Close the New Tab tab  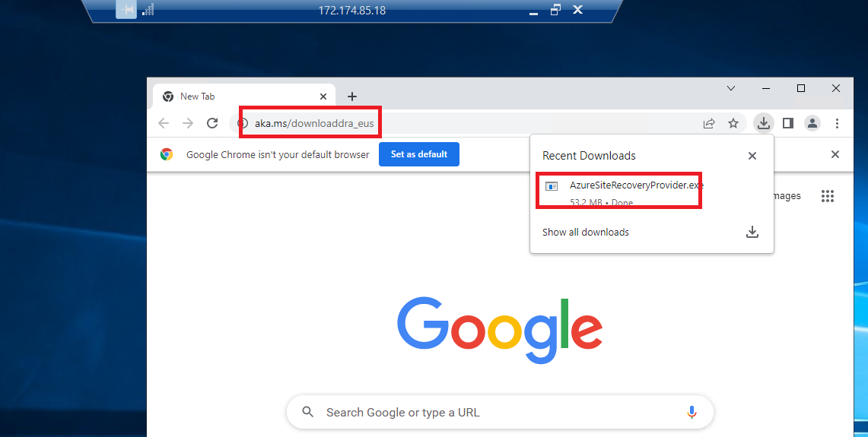point(323,97)
